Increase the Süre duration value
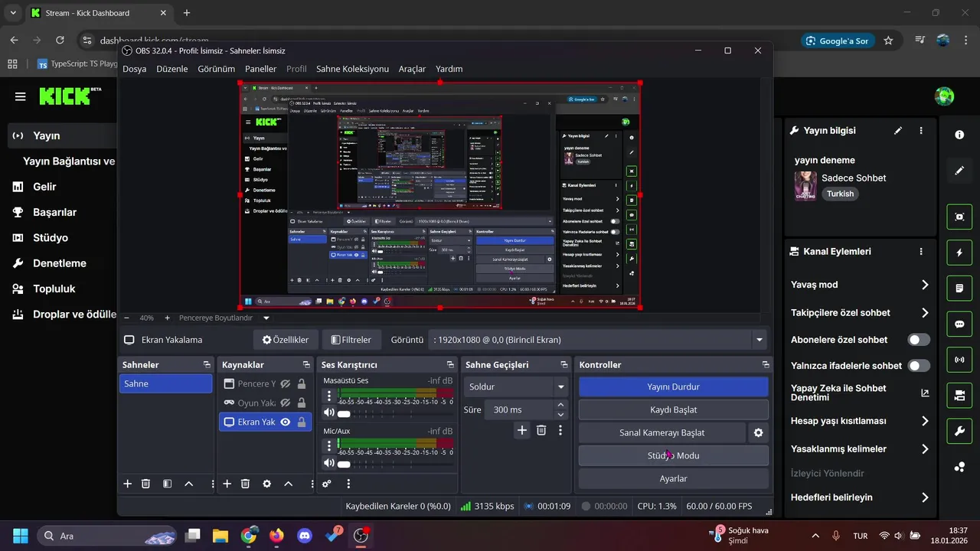Screen dimensions: 980x551 (x=561, y=405)
